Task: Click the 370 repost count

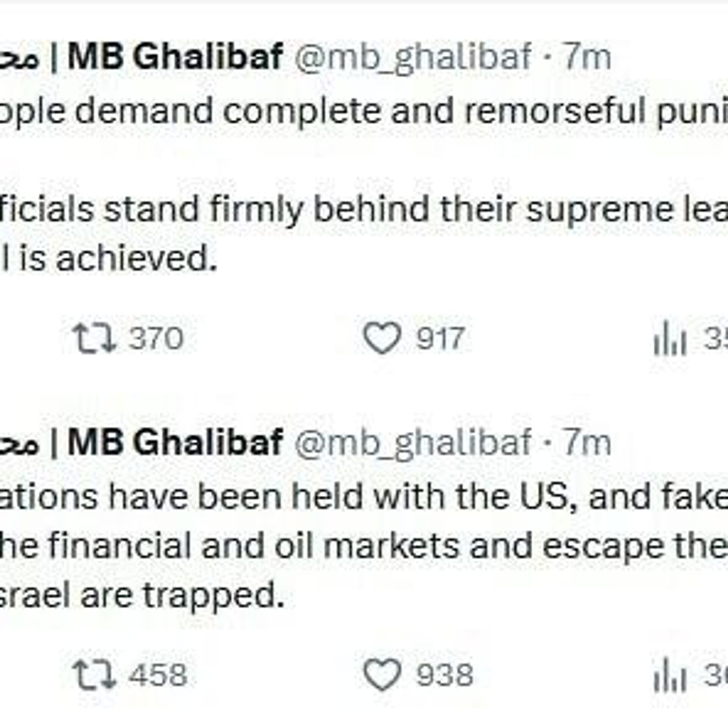Action: tap(156, 338)
